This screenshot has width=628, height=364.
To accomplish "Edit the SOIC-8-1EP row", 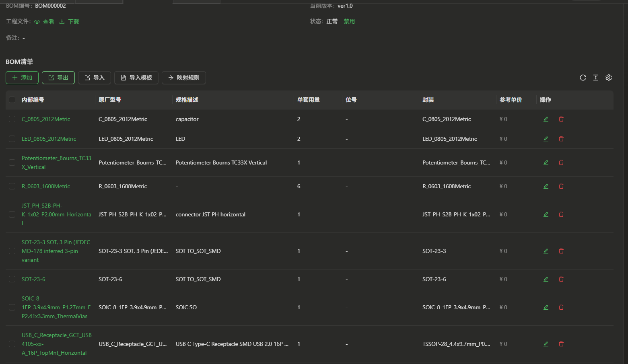I will pos(546,307).
